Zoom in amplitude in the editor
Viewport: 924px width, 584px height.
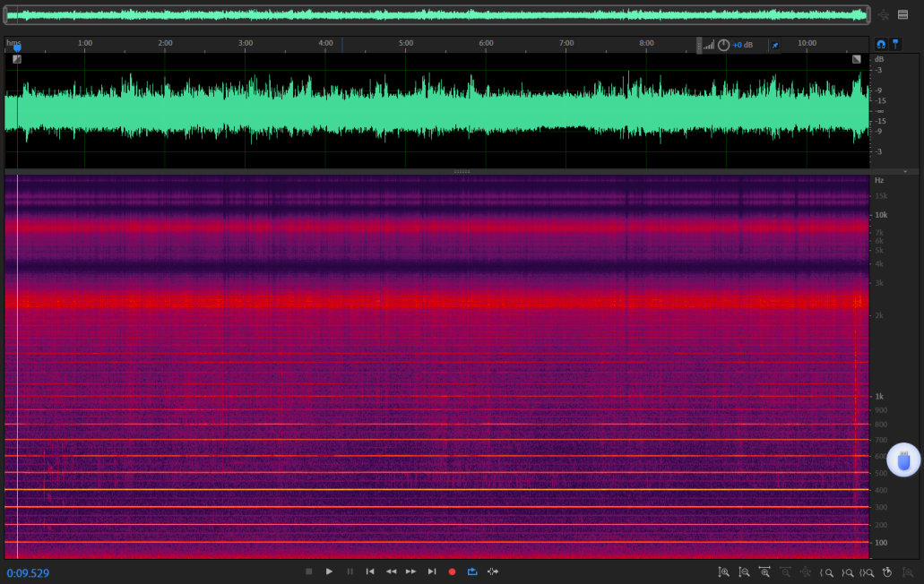(x=723, y=571)
